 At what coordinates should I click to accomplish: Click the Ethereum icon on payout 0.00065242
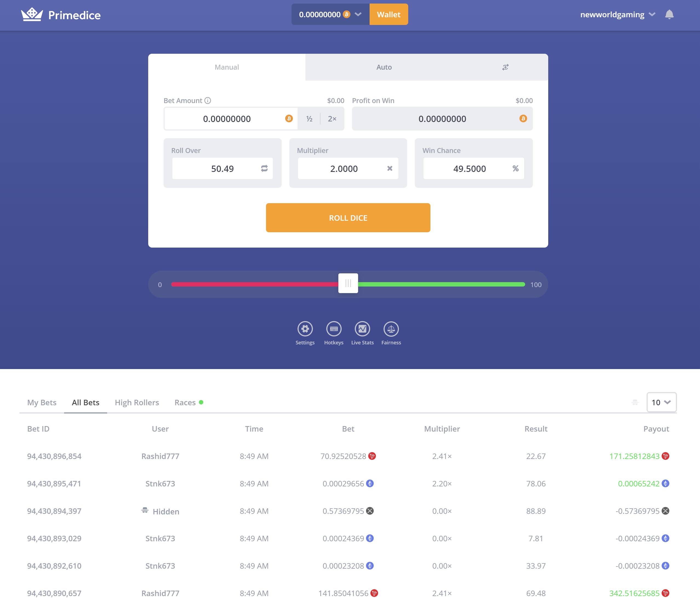[665, 483]
